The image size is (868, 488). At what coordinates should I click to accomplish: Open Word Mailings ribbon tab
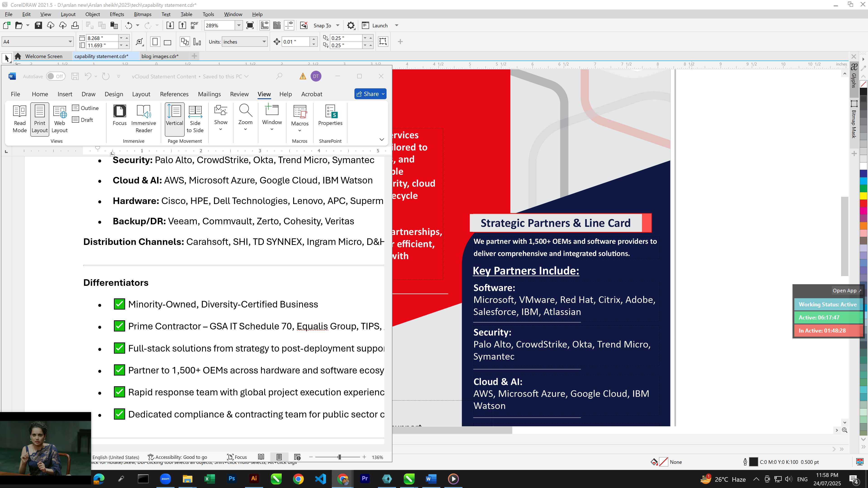coord(209,94)
